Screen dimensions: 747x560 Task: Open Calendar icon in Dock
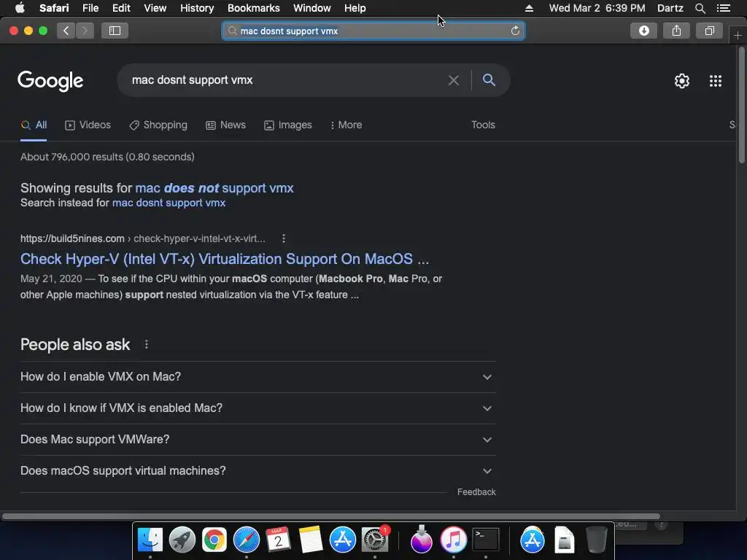pos(278,540)
